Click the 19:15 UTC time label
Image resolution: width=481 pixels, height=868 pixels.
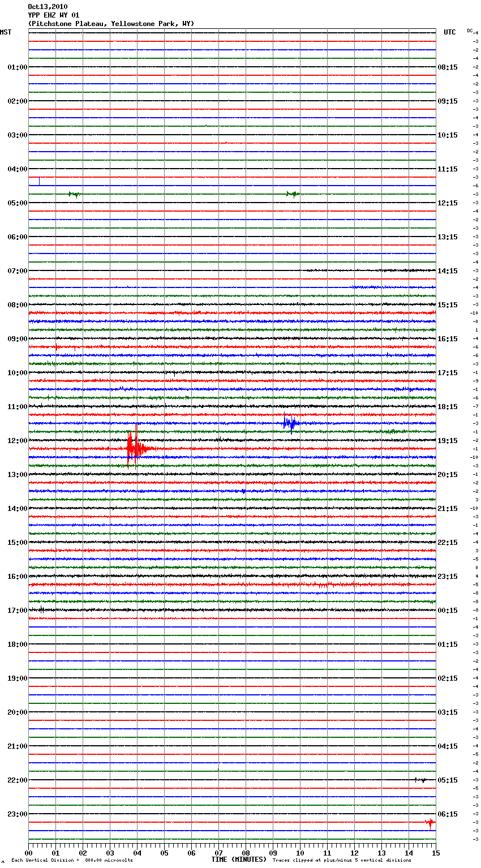448,441
